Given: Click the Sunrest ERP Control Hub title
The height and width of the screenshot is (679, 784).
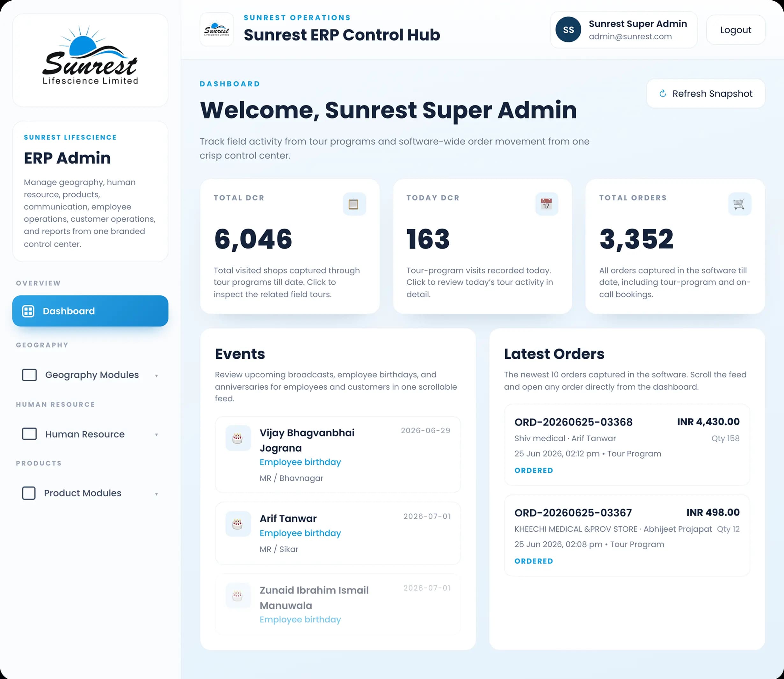Looking at the screenshot, I should [342, 35].
